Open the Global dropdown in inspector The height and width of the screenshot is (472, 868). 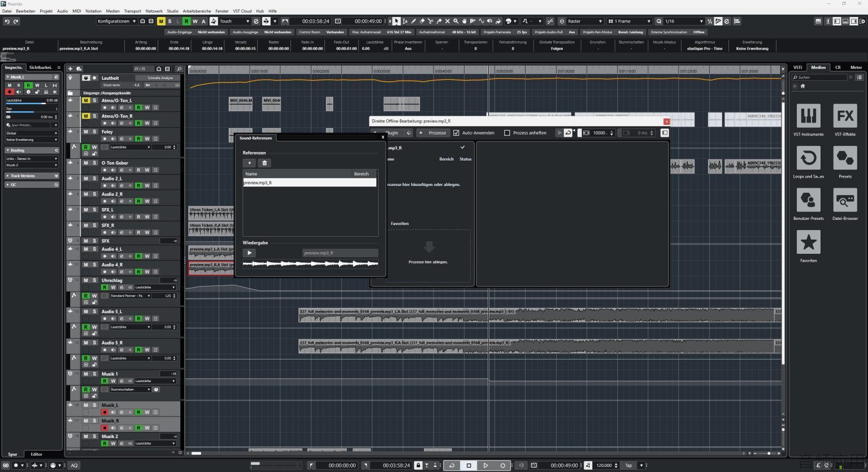click(32, 133)
